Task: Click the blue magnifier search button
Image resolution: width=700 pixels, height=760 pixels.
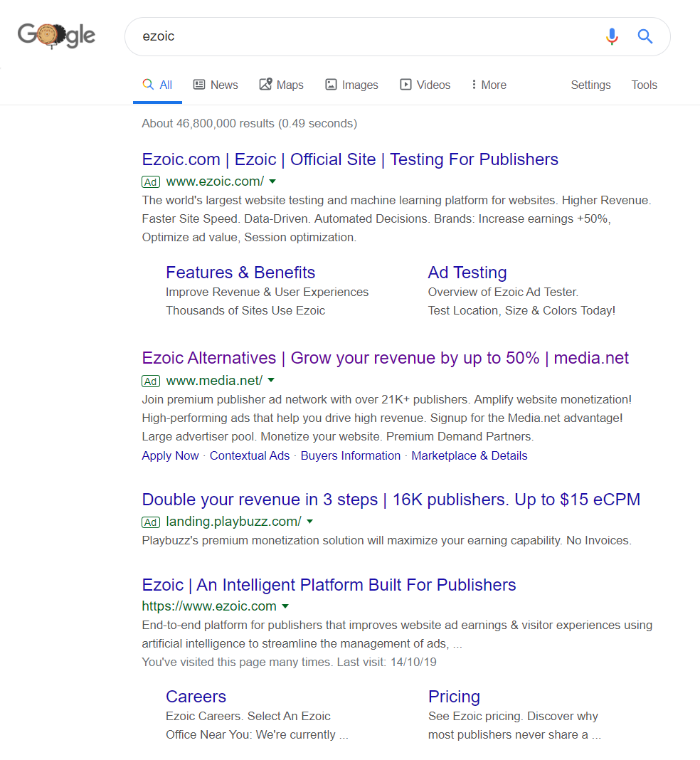Action: click(645, 36)
